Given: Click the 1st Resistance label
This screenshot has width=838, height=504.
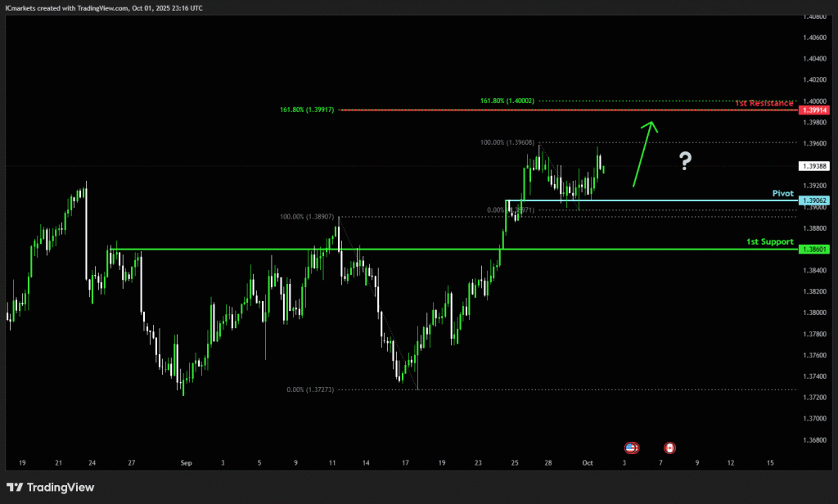Looking at the screenshot, I should 764,103.
